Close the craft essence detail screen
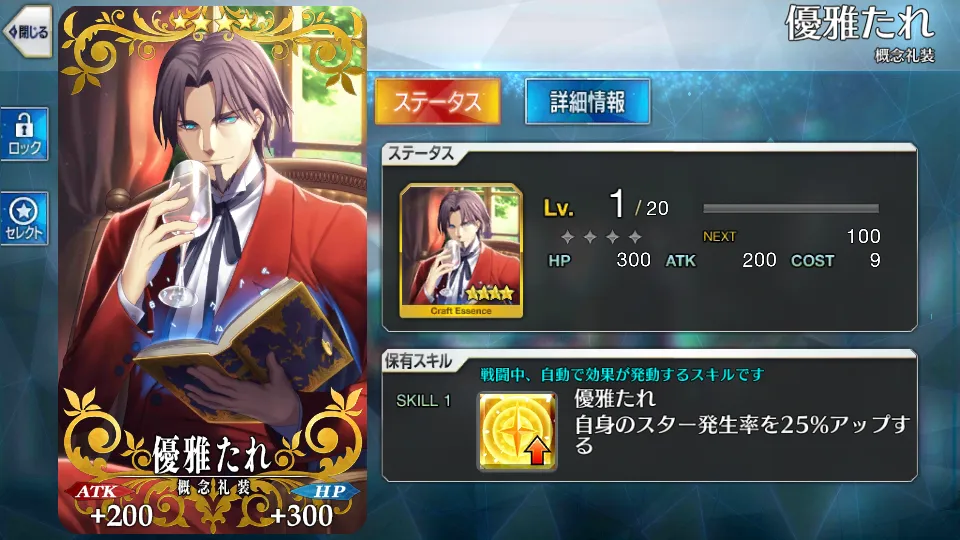 (28, 31)
